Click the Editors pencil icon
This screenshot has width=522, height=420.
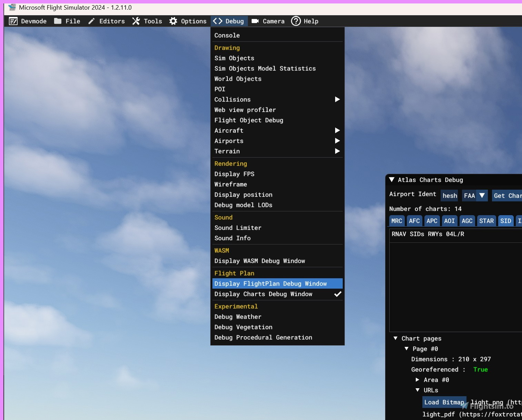point(91,21)
